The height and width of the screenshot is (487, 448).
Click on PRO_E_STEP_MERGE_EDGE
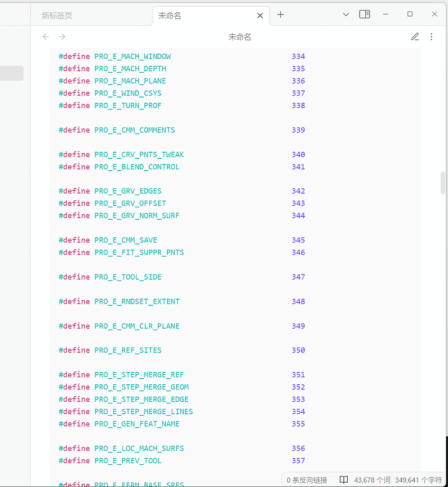click(142, 399)
